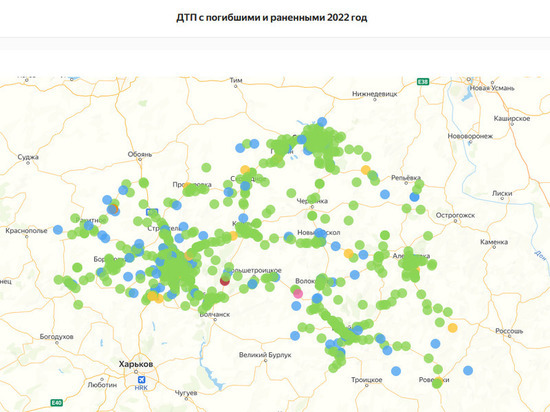Click the map title ДТП с погибшими и раненными
Viewport: 550px width, 412px height.
(x=271, y=18)
